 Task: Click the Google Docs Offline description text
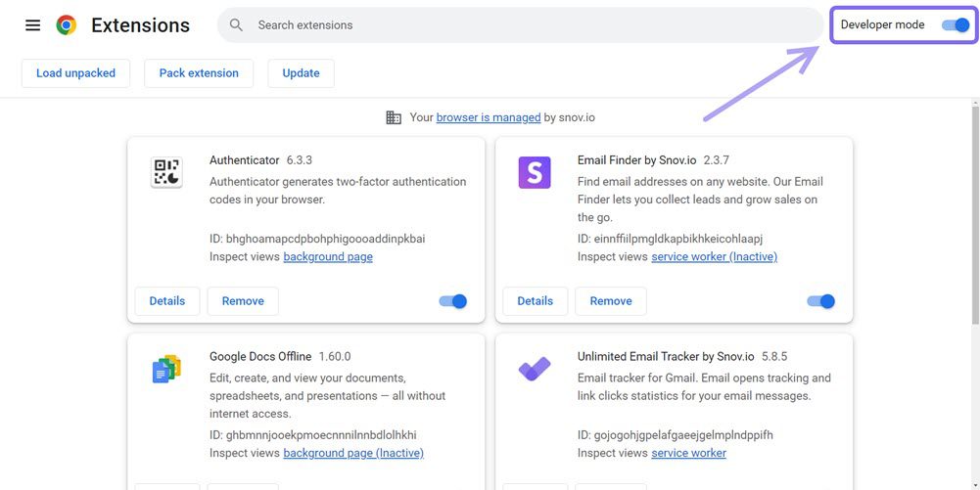tap(328, 396)
